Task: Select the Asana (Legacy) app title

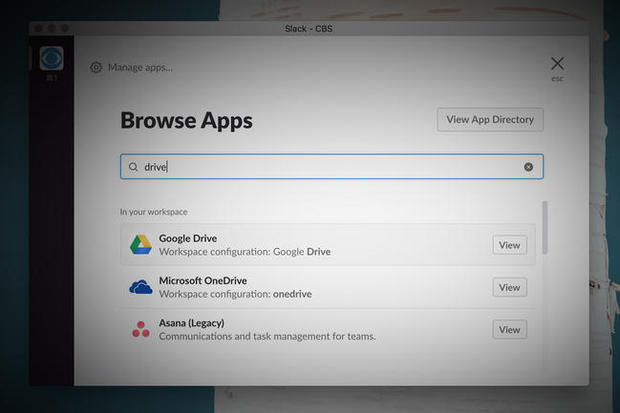Action: click(x=191, y=323)
